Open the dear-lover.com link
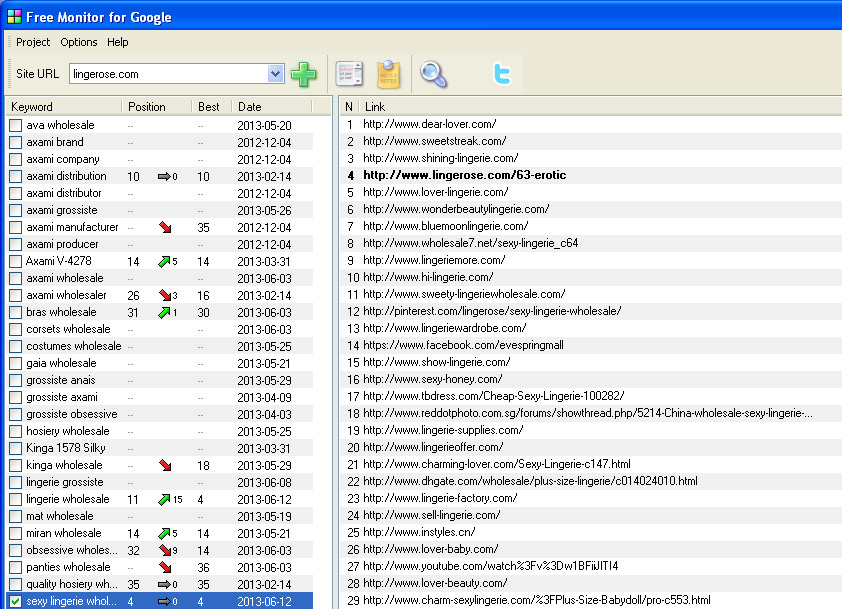 point(430,124)
